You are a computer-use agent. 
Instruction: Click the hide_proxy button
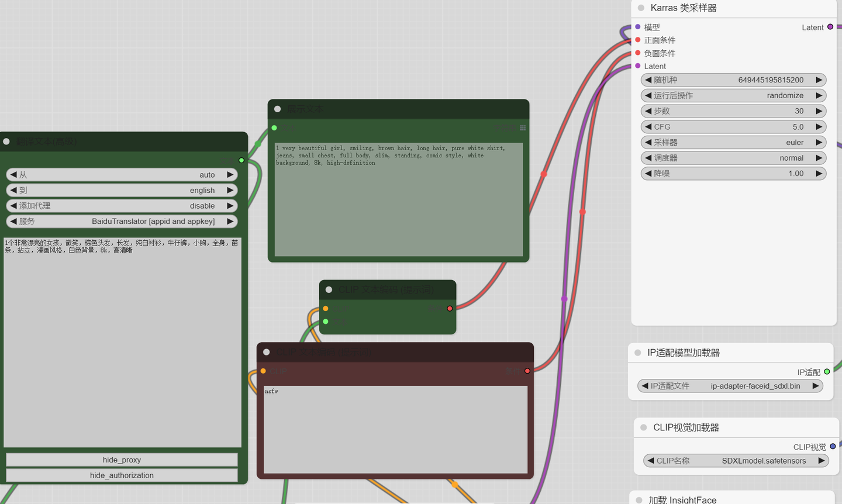(x=122, y=460)
